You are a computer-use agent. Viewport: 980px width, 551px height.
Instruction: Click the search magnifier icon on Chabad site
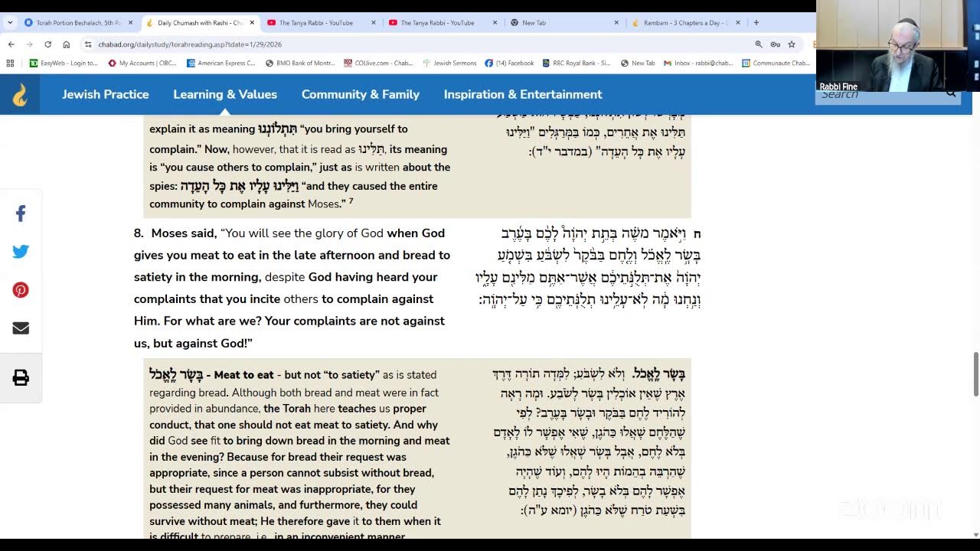click(951, 93)
